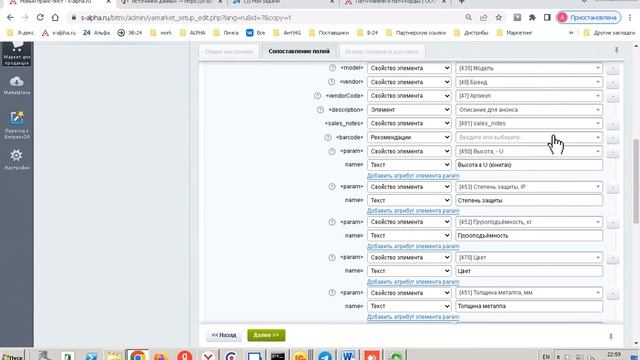Click the Толщина металла name input field
Viewport: 640px width, 360px height.
click(529, 306)
